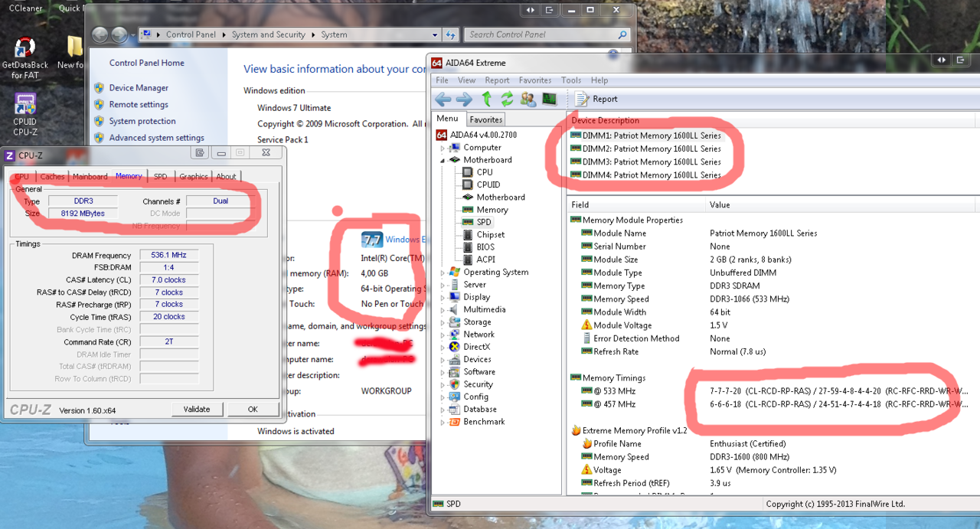
Task: Click the Value column header in AIDA64
Action: pyautogui.click(x=842, y=204)
